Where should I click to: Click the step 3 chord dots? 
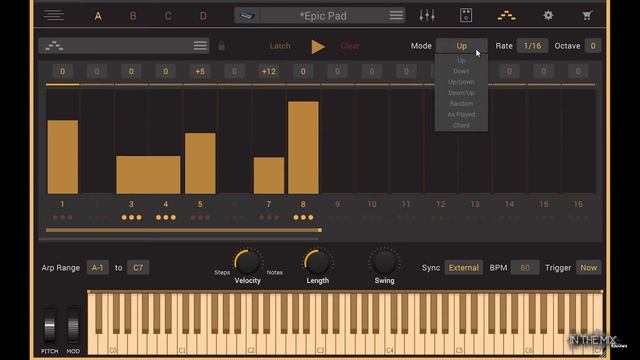pos(131,218)
